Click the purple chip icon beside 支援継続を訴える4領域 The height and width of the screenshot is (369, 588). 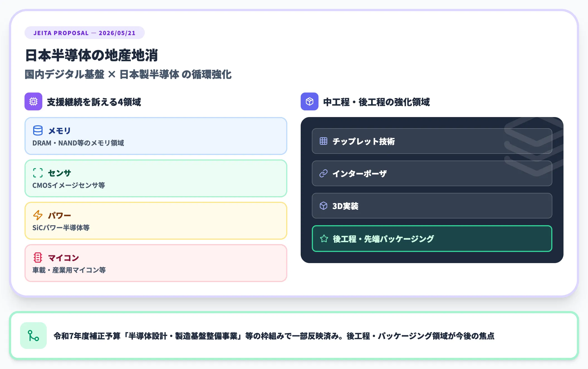tap(33, 101)
